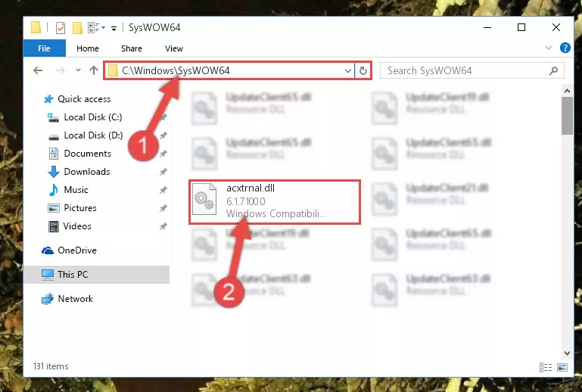Click the search magnifier icon

click(x=553, y=70)
